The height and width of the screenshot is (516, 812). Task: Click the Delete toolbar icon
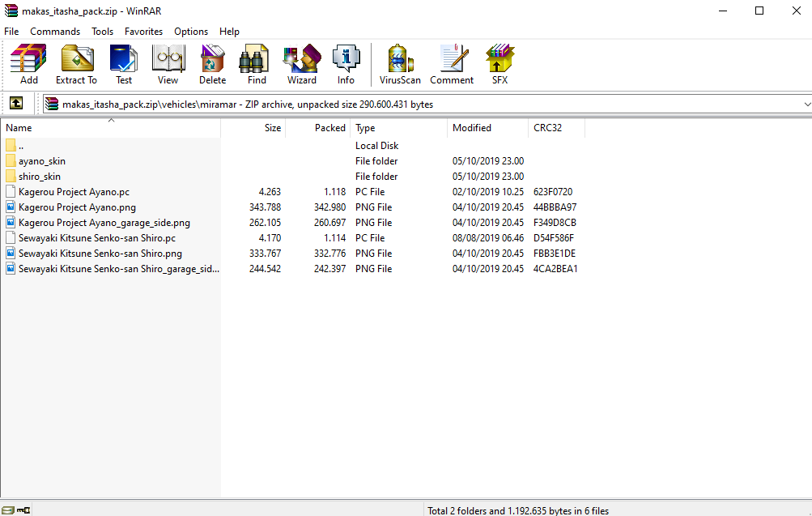point(212,58)
